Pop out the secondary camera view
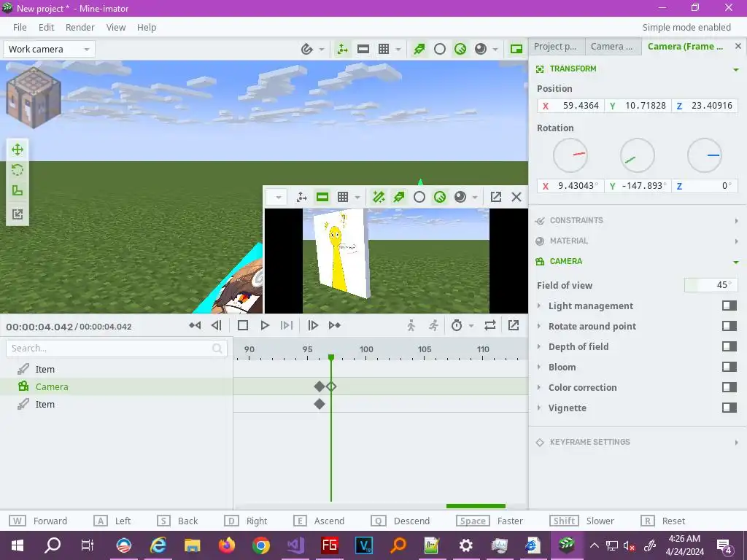 pos(496,197)
